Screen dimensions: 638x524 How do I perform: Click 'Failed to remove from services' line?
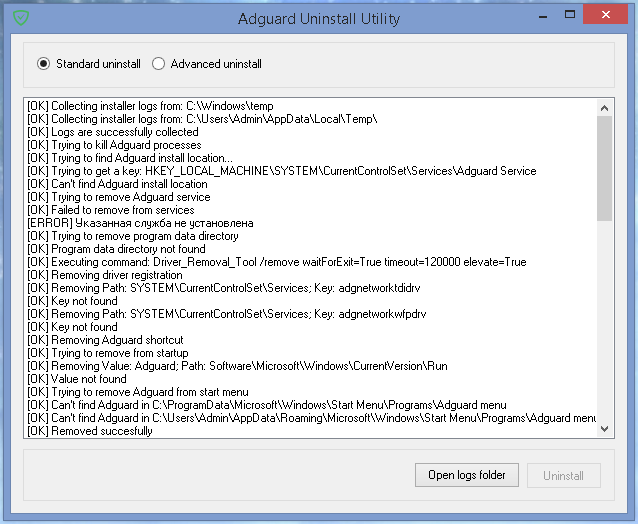(111, 210)
